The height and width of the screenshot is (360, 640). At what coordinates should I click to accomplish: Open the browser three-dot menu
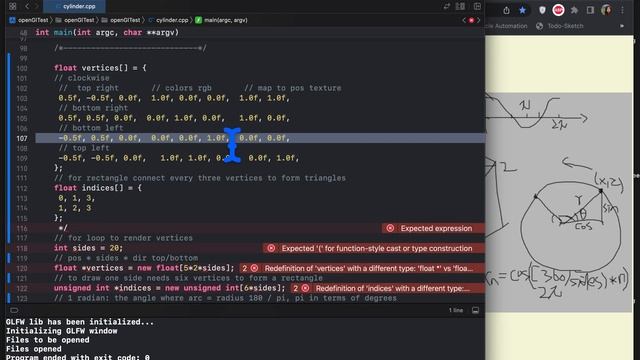[622, 10]
